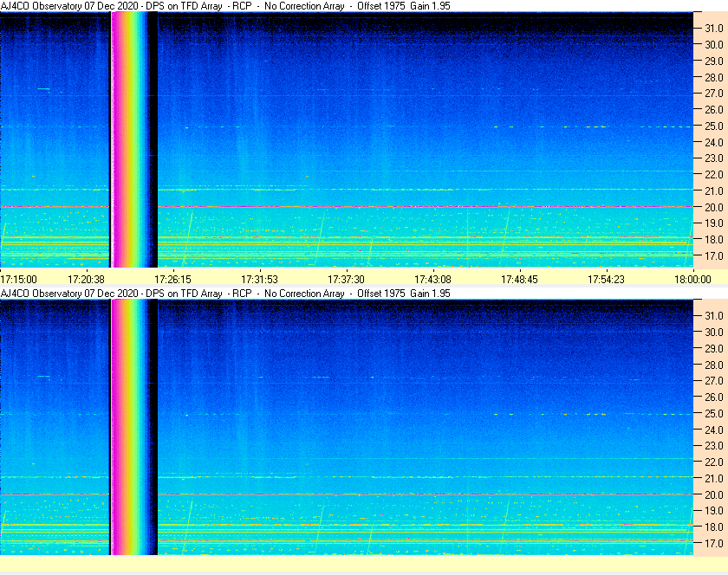
Task: Select the 17:26:15 time axis label
Action: coord(172,280)
